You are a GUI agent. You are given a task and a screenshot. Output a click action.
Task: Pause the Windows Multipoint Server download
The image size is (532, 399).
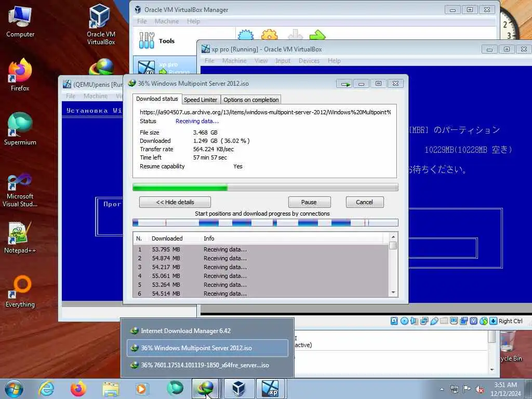[x=309, y=202]
